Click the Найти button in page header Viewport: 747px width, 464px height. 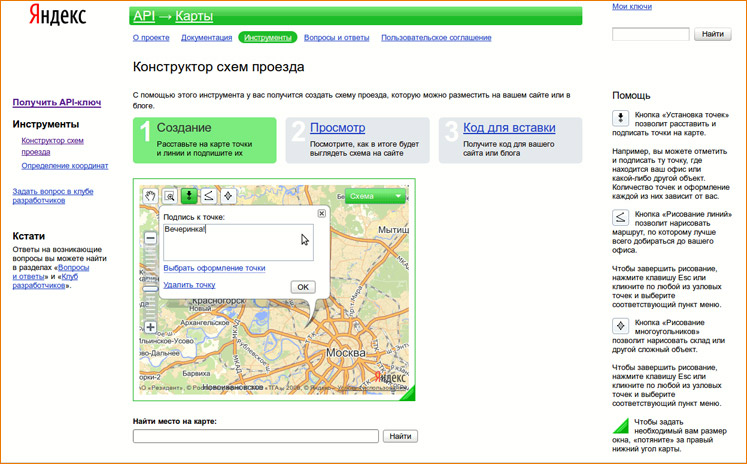point(713,34)
